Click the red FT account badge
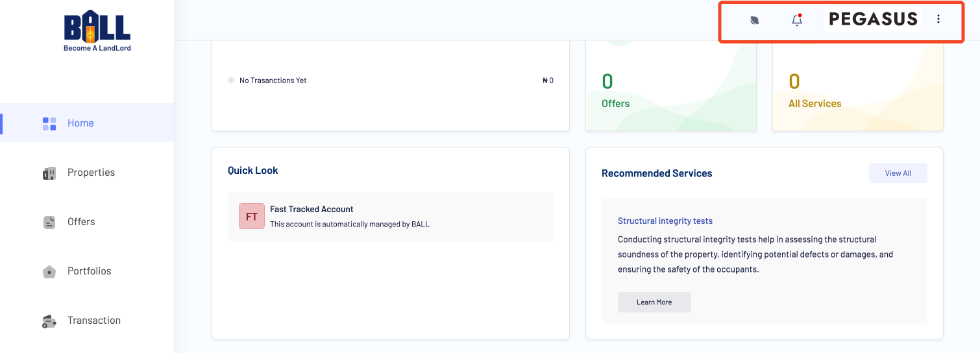Screen dimensions: 980x353 coord(252,216)
